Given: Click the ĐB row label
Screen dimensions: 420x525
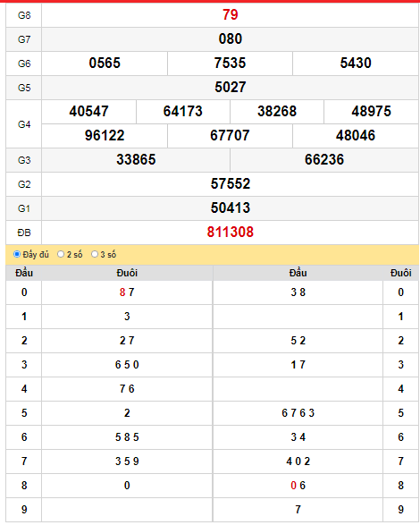Looking at the screenshot, I should point(24,233).
